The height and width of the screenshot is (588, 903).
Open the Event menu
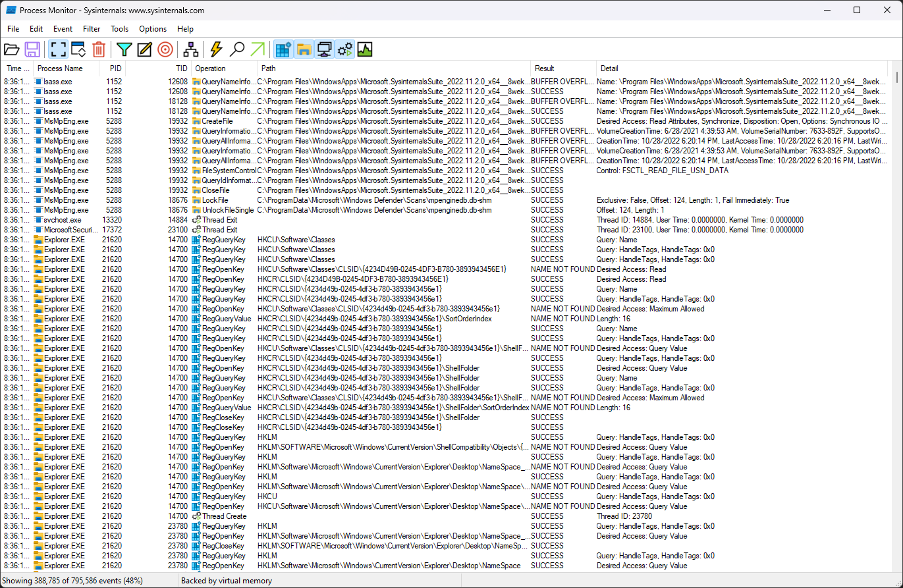(x=63, y=29)
